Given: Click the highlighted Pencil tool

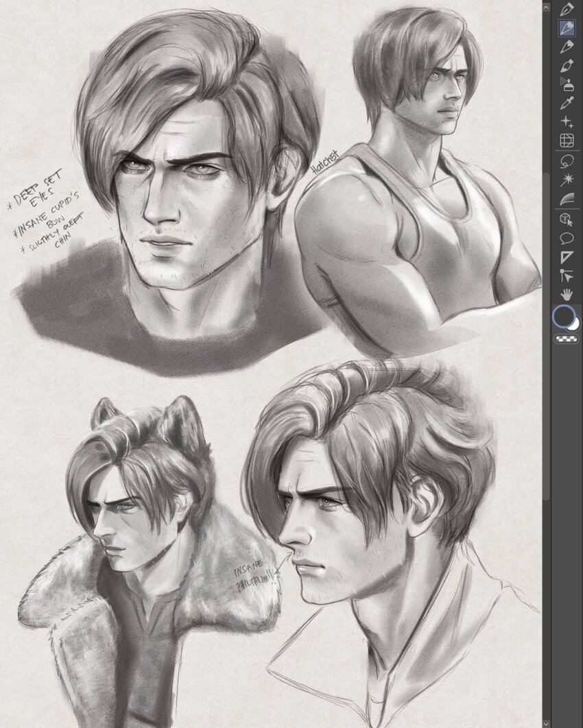Looking at the screenshot, I should click(567, 28).
